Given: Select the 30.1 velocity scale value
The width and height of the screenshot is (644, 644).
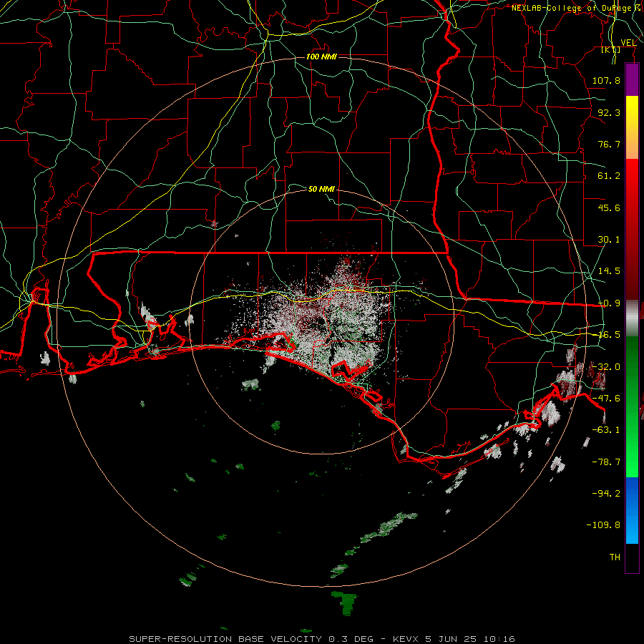Looking at the screenshot, I should click(x=609, y=240).
